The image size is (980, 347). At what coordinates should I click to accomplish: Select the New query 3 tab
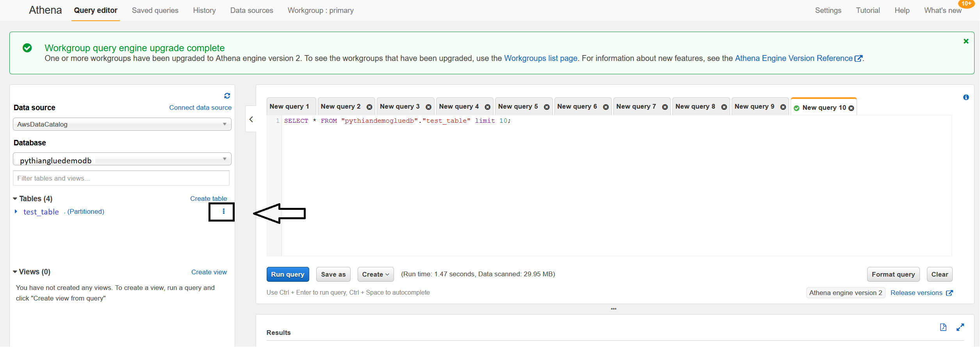click(399, 107)
